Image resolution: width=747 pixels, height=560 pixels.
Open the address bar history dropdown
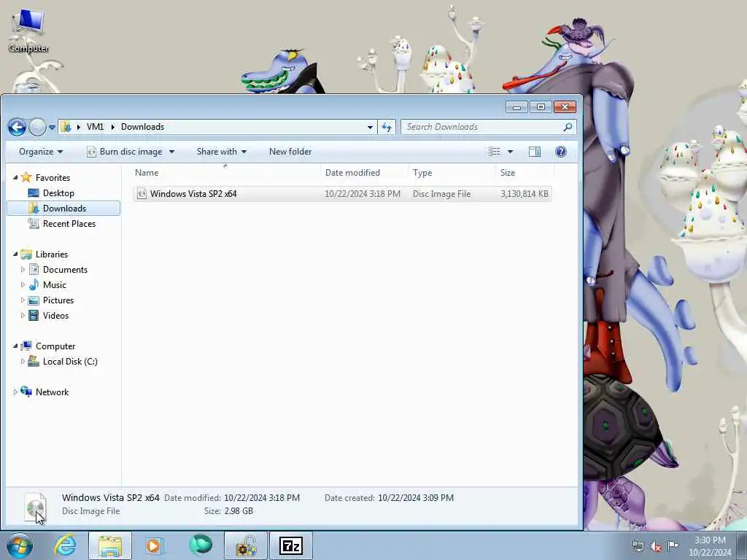click(370, 127)
